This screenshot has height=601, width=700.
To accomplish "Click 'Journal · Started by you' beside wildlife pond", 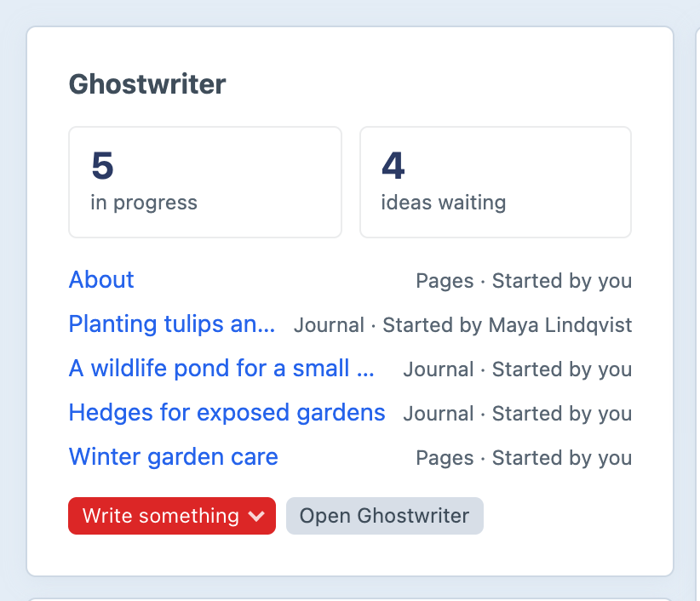I will (x=518, y=369).
